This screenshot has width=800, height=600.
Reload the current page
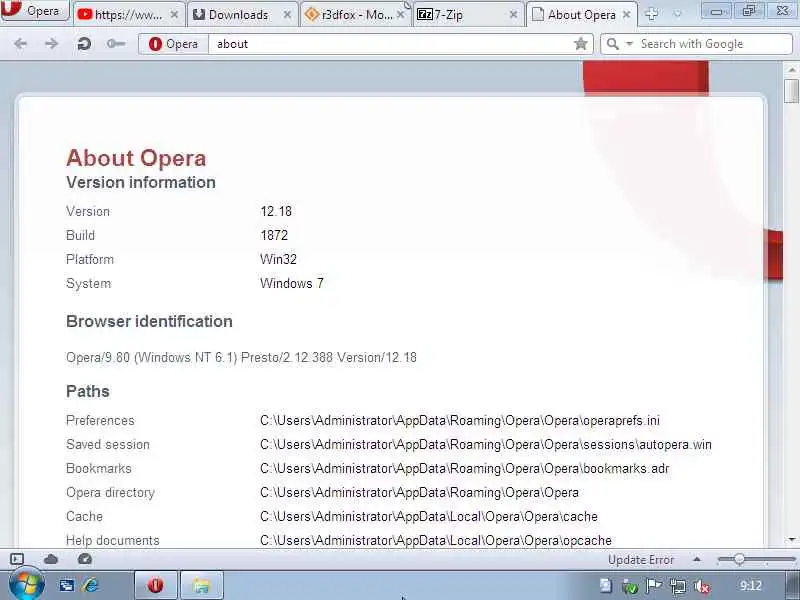click(84, 44)
